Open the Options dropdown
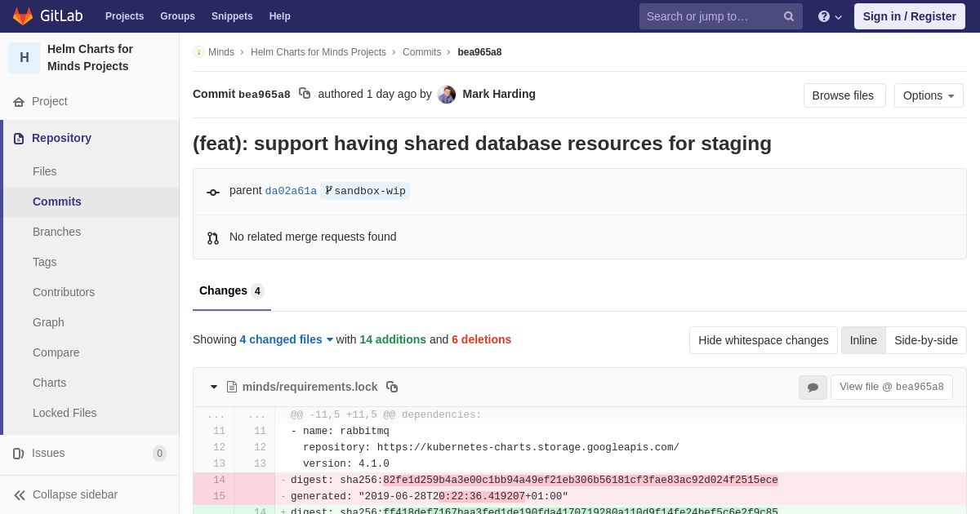Viewport: 980px width, 514px height. pyautogui.click(x=929, y=95)
